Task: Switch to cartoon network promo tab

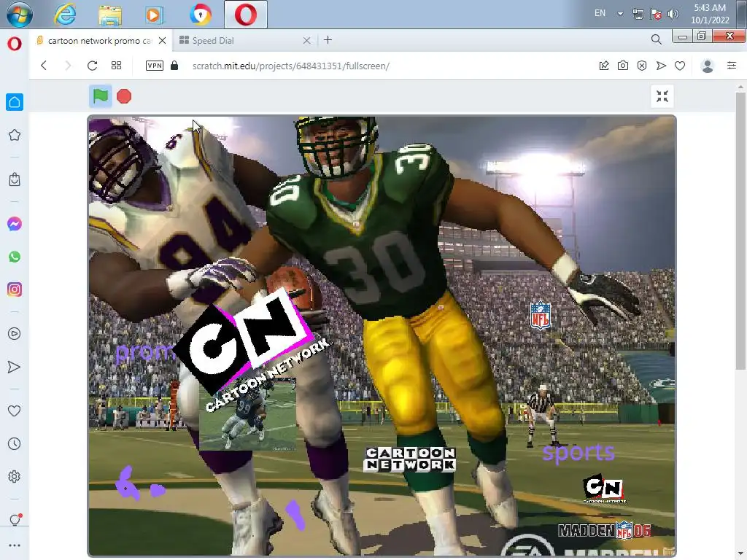Action: click(99, 41)
